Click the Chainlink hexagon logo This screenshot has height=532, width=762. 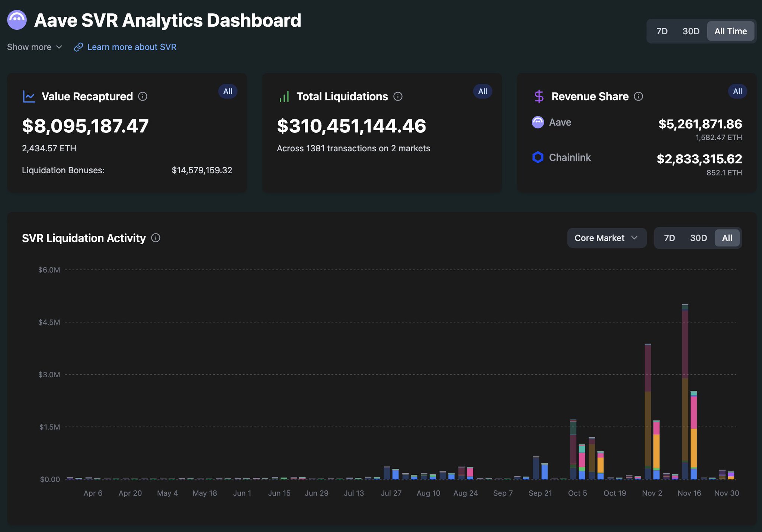coord(538,157)
